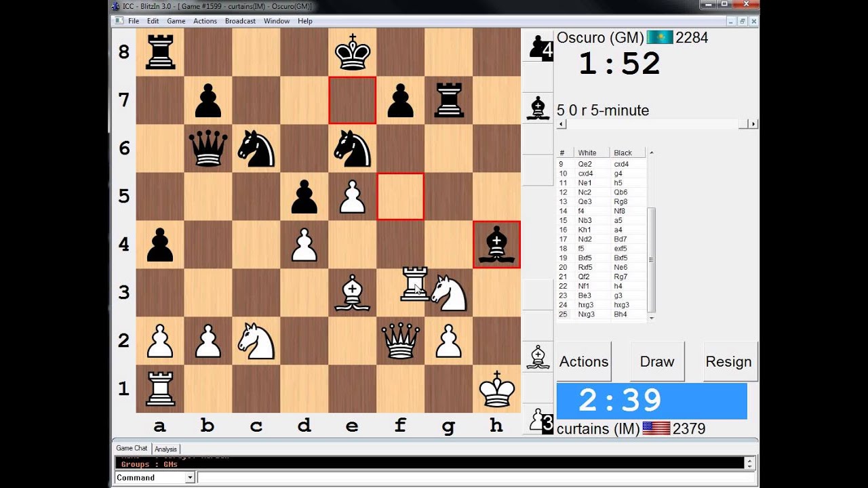Viewport: 868px width, 488px height.
Task: Open the Help menu
Action: (x=305, y=21)
